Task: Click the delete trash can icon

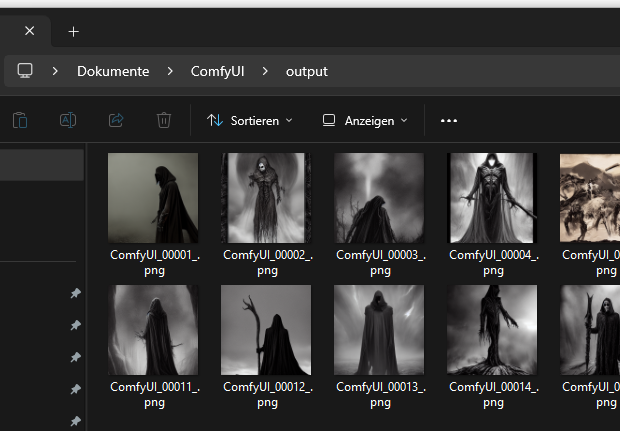Action: click(164, 120)
